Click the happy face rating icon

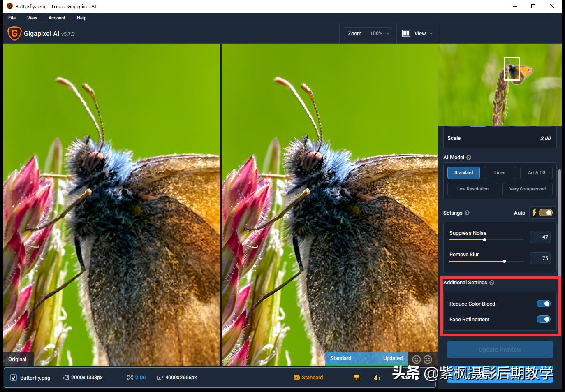417,359
